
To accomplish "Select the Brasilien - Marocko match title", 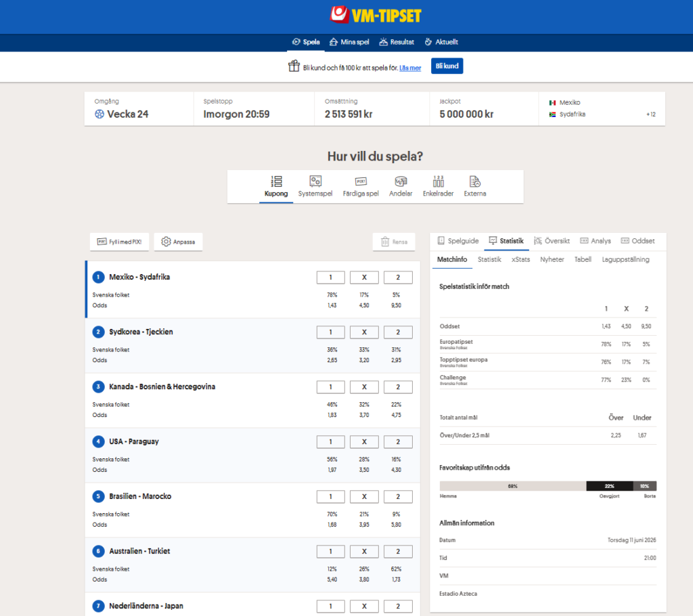I will [x=140, y=497].
